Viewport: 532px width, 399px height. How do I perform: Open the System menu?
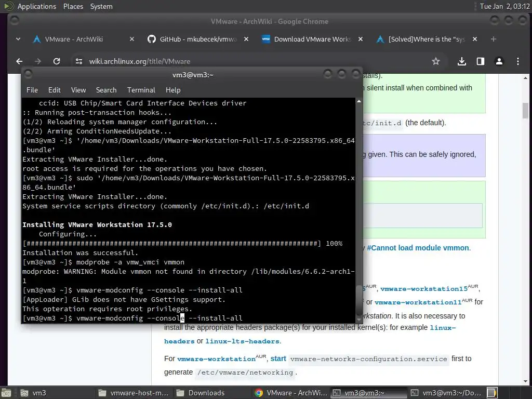click(x=101, y=6)
